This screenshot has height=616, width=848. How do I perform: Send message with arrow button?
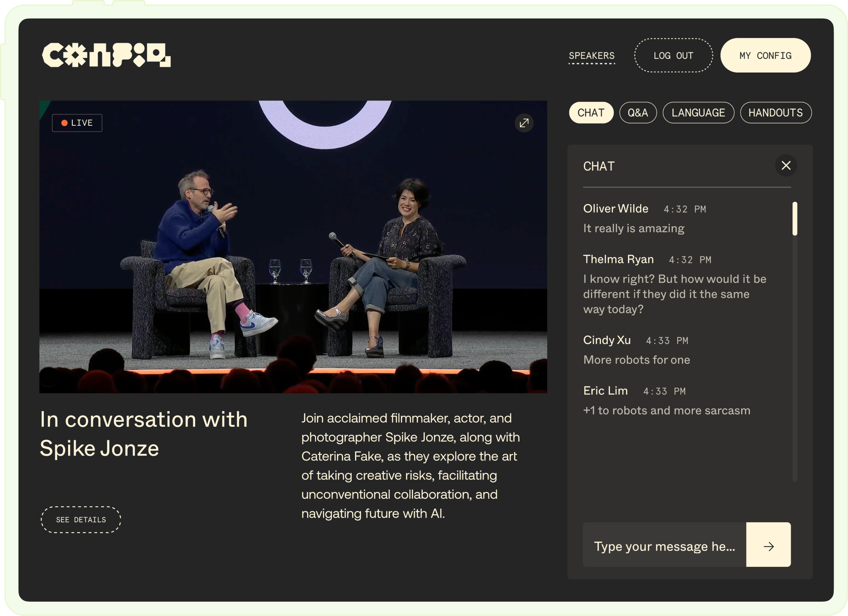click(x=768, y=546)
